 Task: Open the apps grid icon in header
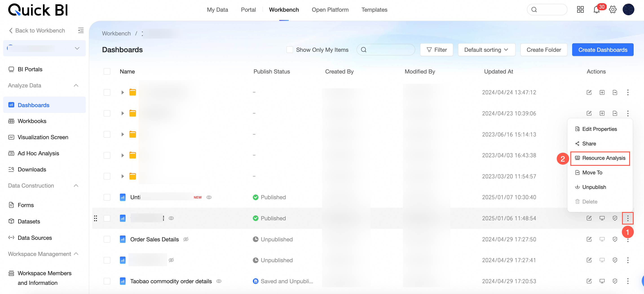[580, 10]
